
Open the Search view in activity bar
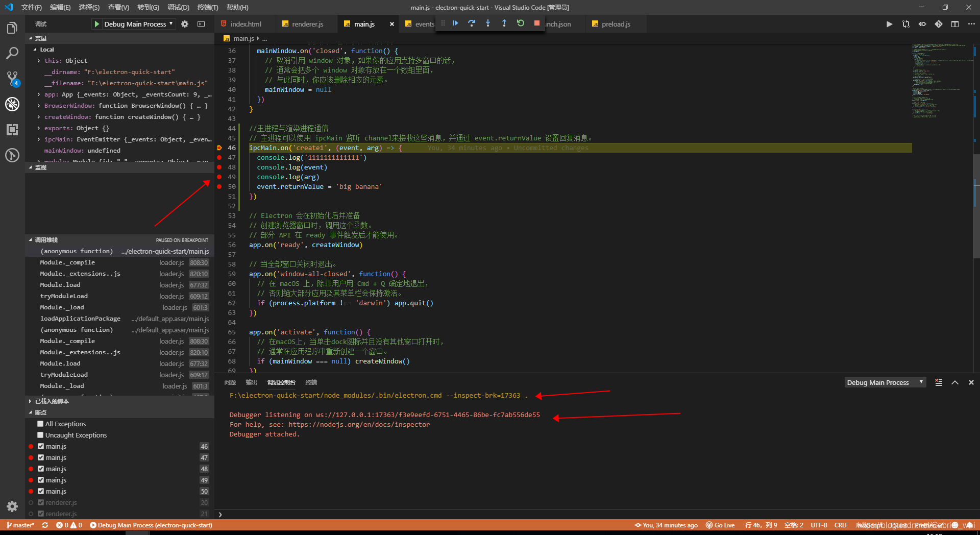point(12,53)
